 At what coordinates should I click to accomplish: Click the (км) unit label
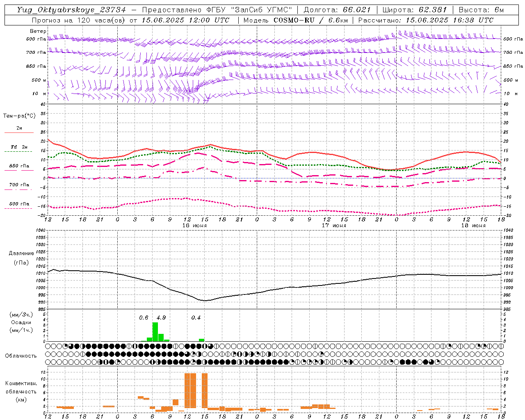[21, 399]
